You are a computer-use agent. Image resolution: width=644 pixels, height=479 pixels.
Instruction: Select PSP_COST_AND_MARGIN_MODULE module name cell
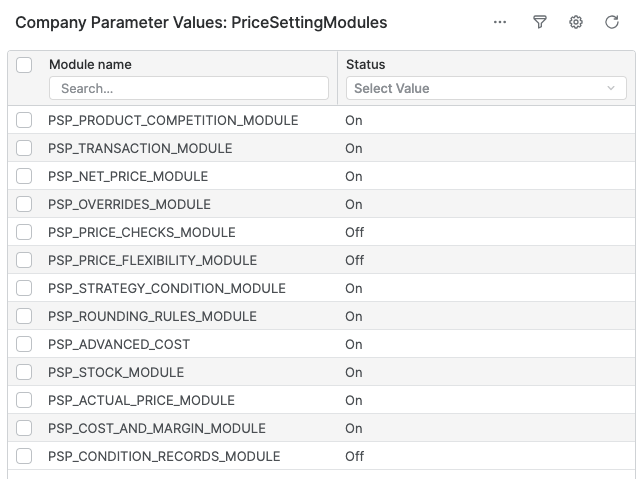(x=157, y=428)
